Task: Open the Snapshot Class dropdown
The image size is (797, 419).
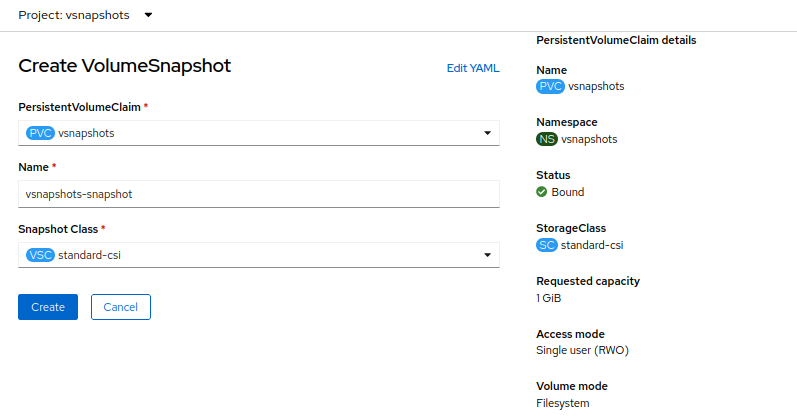Action: pyautogui.click(x=259, y=255)
